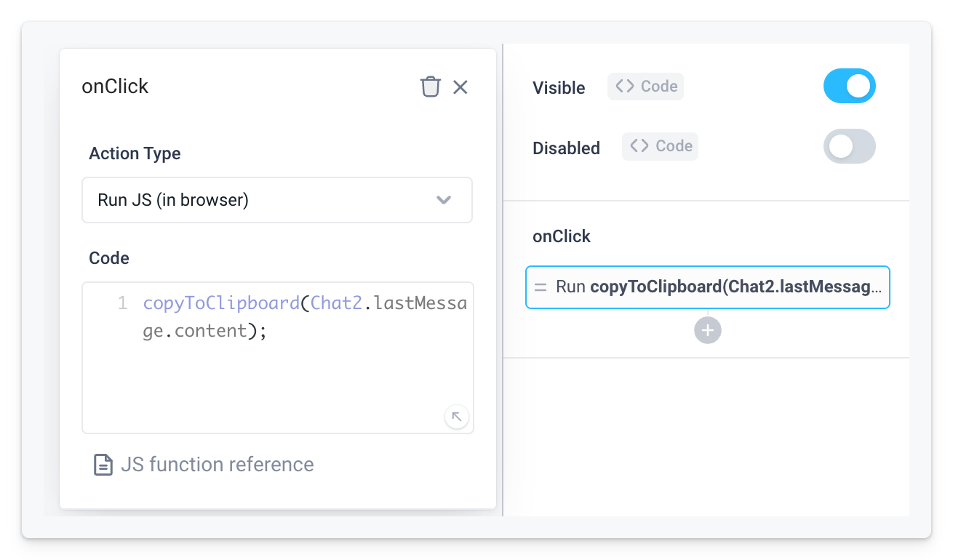Screen dimensions: 953x560
Task: Open the Code editor for the Disabled property
Action: click(660, 146)
